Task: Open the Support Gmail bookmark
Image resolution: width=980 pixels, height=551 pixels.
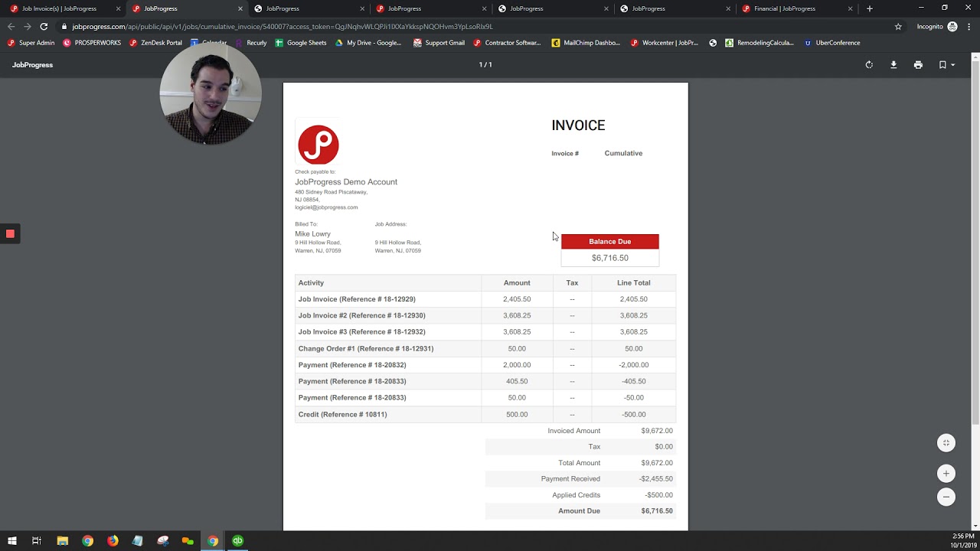Action: pos(439,43)
